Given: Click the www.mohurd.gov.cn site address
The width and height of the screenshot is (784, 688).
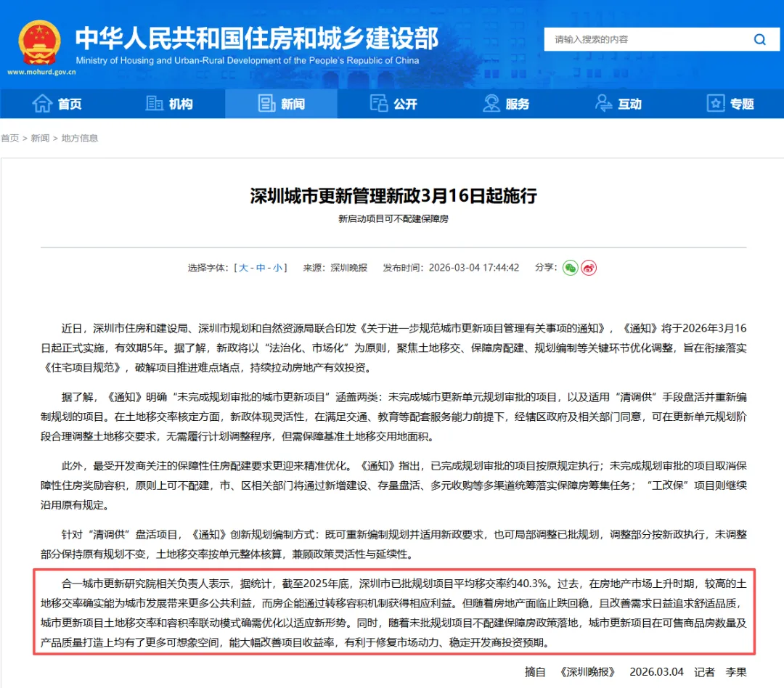Looking at the screenshot, I should [41, 72].
